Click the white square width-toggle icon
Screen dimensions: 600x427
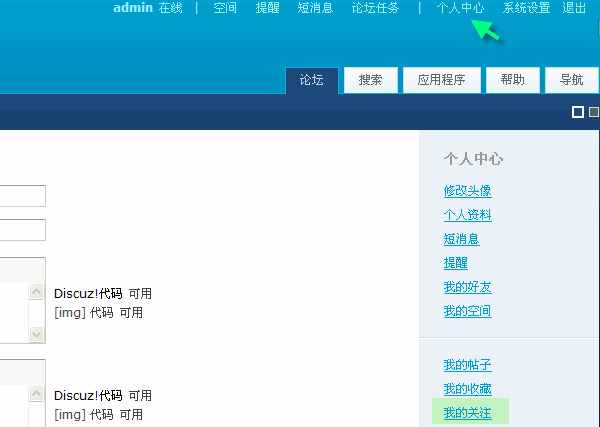pyautogui.click(x=578, y=112)
